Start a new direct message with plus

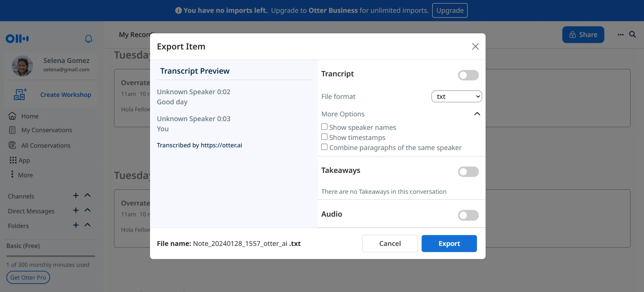[x=76, y=211]
